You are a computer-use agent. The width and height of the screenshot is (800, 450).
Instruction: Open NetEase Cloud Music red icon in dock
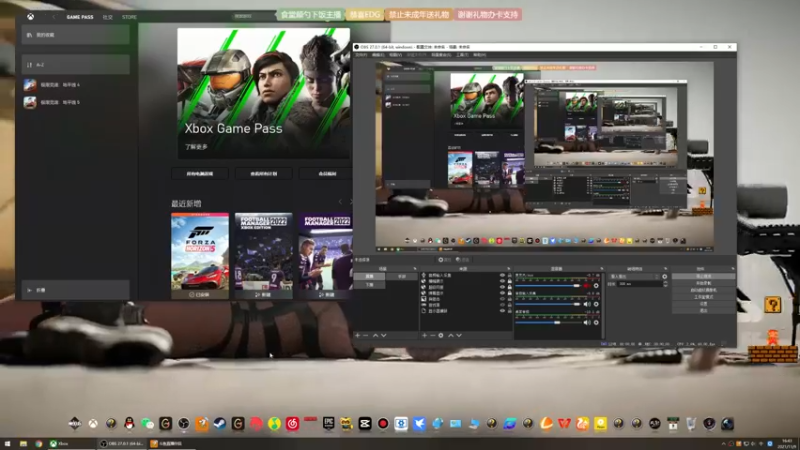tap(292, 423)
